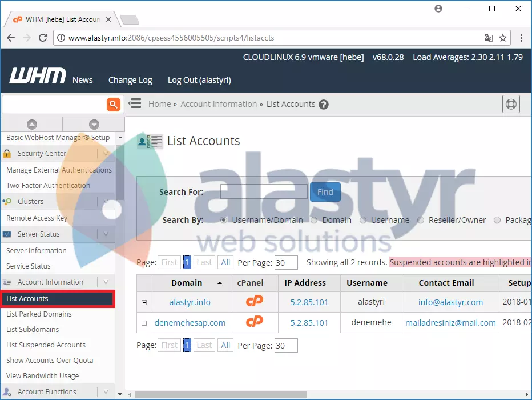The image size is (532, 400).
Task: Click the All pagination link above table
Action: tap(225, 262)
